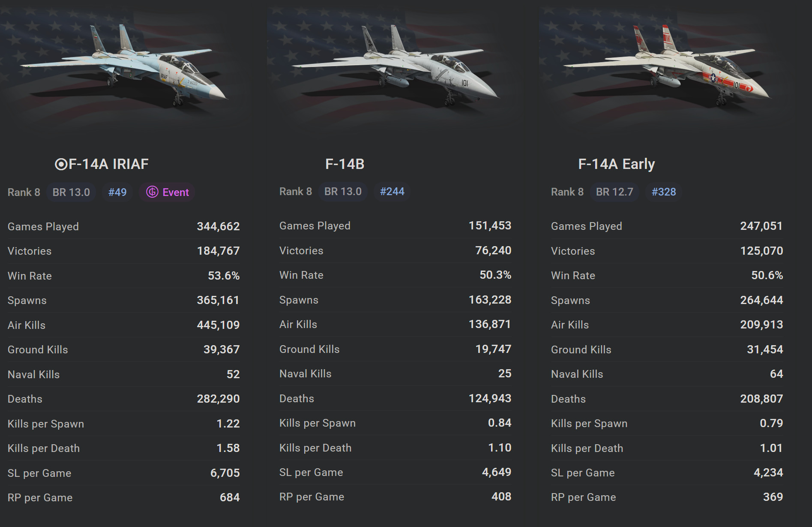Click the Event tag label
The width and height of the screenshot is (812, 527).
tap(176, 193)
